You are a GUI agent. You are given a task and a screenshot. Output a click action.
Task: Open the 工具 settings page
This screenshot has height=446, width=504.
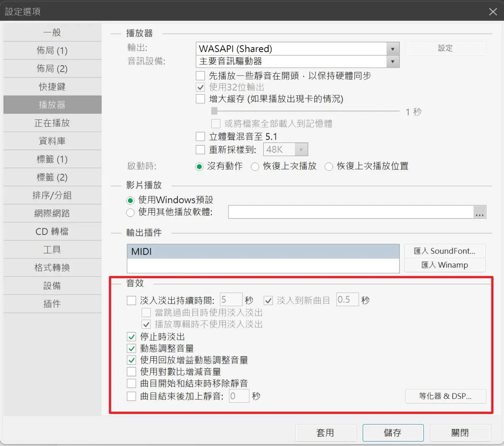[52, 249]
